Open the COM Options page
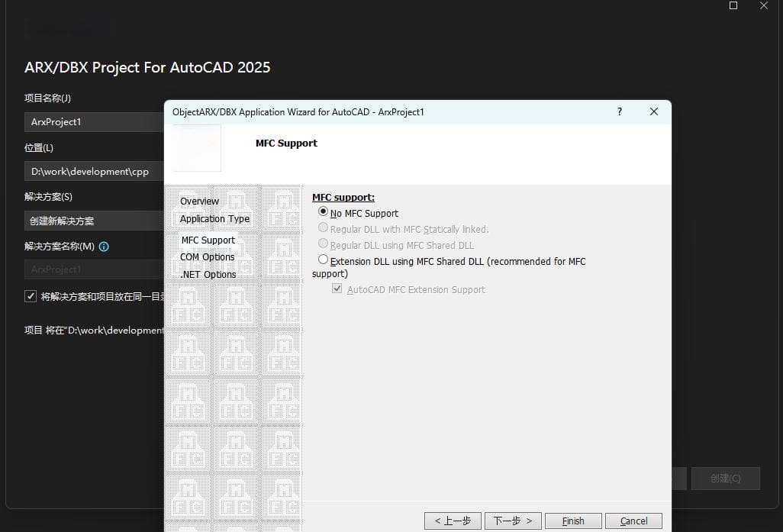Viewport: 783px width, 532px height. (208, 257)
